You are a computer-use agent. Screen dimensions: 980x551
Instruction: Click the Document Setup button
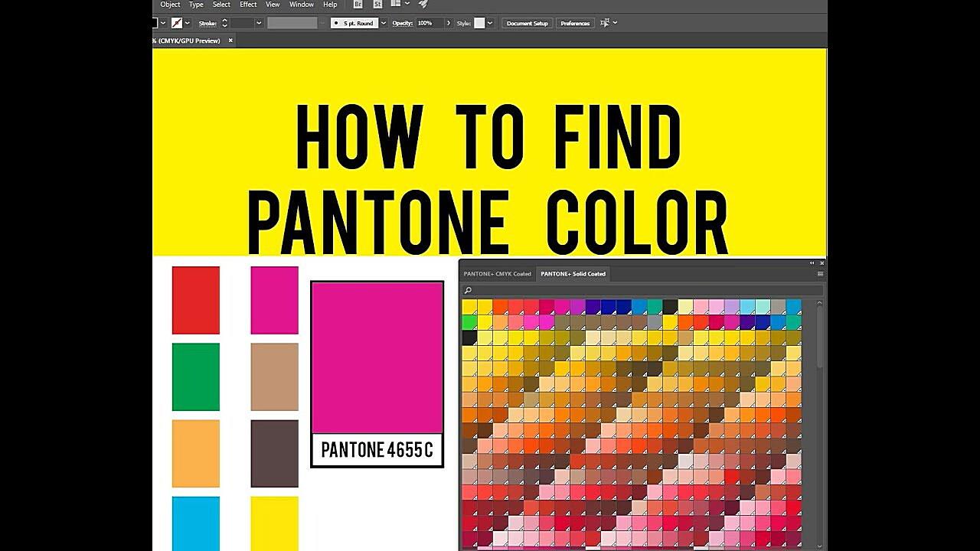(x=528, y=23)
